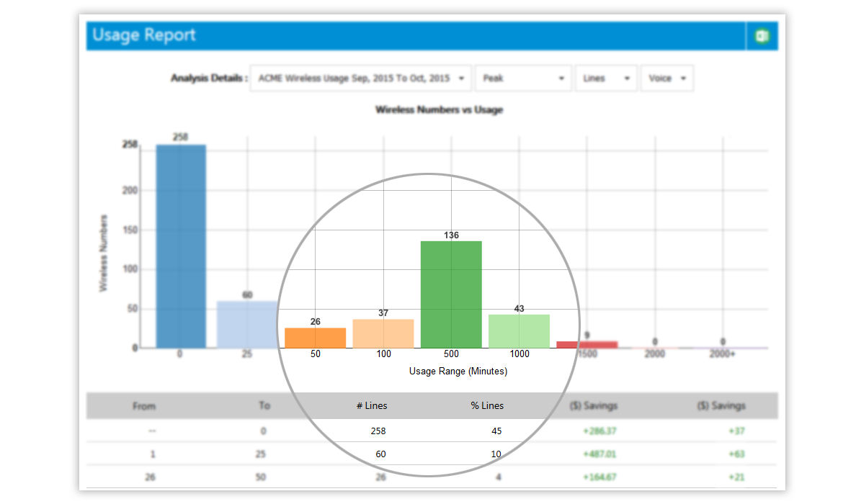Click the # Lines column header

point(372,405)
